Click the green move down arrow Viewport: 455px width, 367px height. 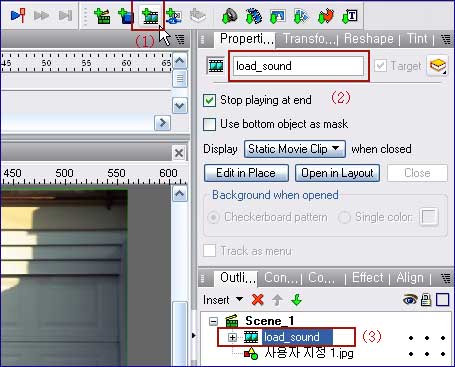296,300
